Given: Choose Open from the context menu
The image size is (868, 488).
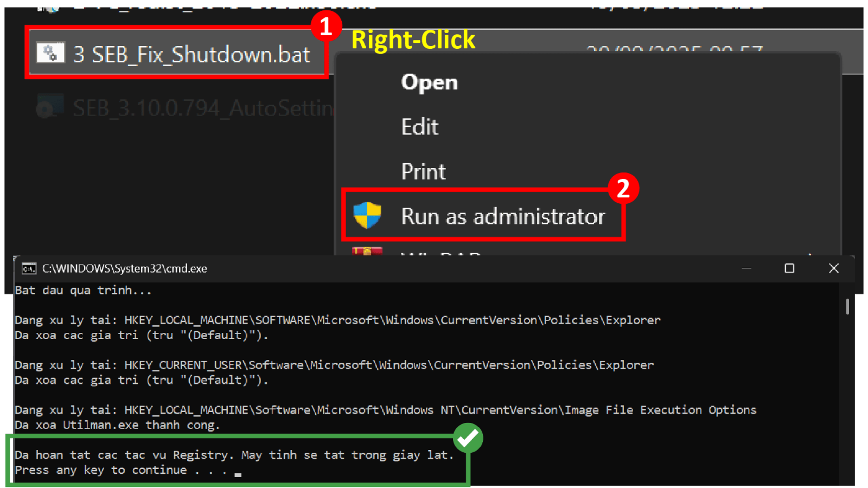Looking at the screenshot, I should pyautogui.click(x=429, y=82).
